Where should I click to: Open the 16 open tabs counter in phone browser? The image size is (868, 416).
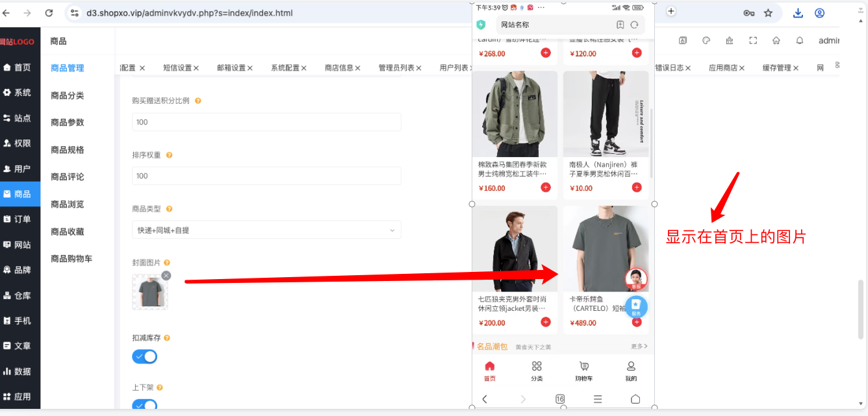coord(560,399)
